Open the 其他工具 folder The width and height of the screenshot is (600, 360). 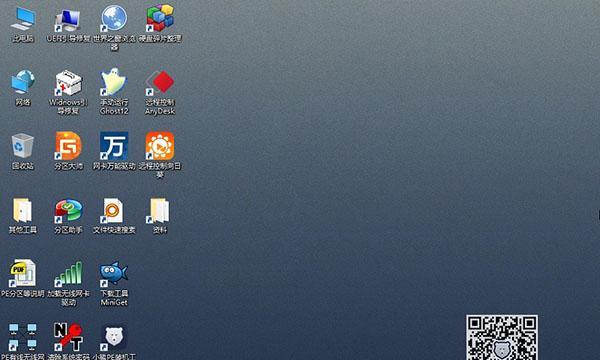(x=22, y=210)
